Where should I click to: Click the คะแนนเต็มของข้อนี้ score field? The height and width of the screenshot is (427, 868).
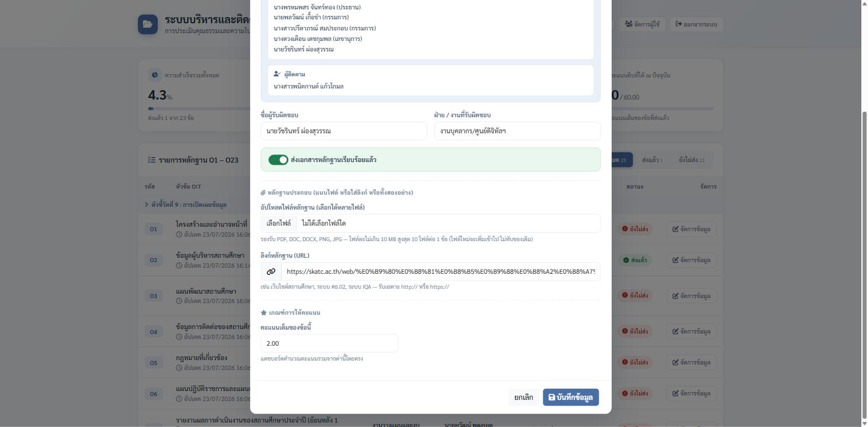click(329, 343)
